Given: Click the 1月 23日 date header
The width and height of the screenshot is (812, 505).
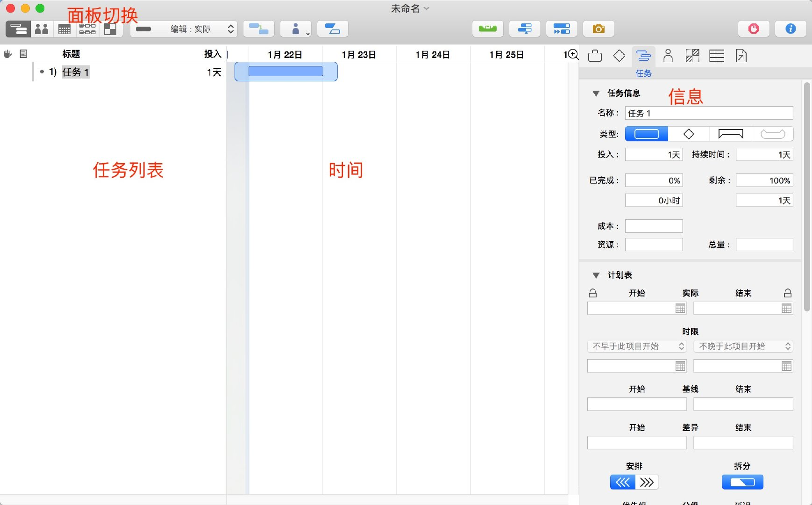Looking at the screenshot, I should point(359,55).
